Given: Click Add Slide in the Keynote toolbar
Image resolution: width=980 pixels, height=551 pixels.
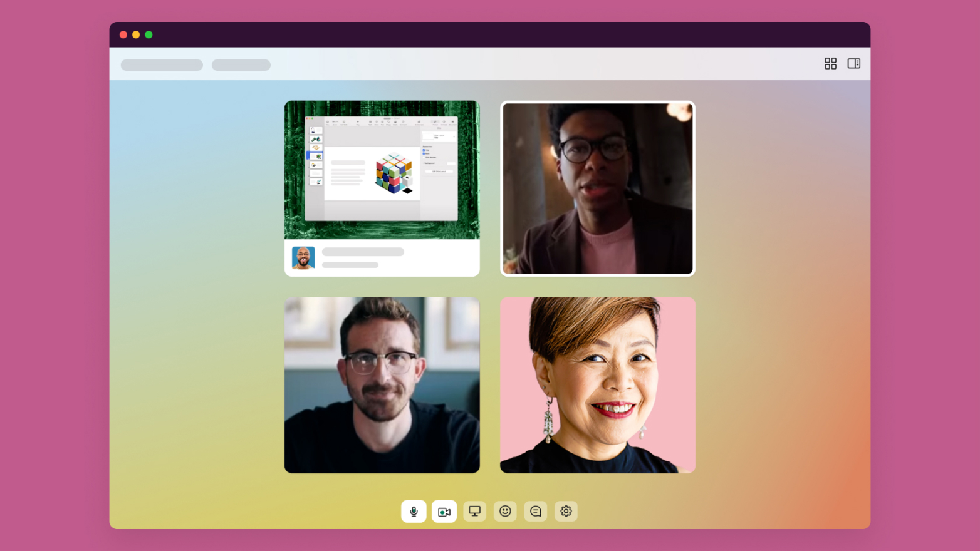Looking at the screenshot, I should click(343, 121).
